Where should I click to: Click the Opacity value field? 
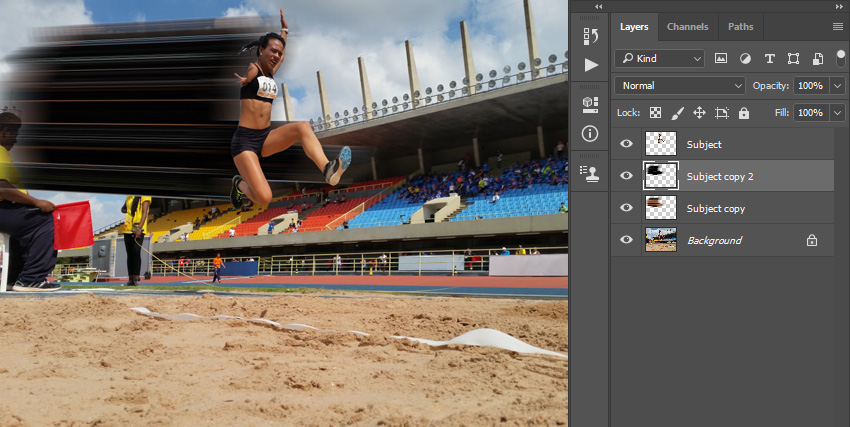(x=812, y=86)
